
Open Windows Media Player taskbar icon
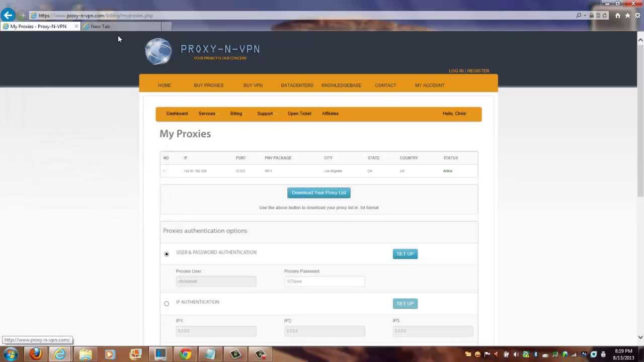click(x=110, y=354)
